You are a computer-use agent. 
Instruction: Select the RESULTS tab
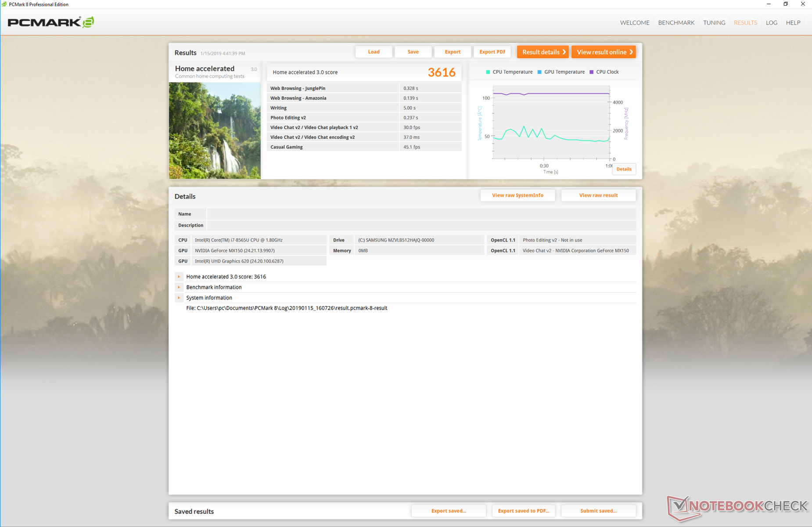tap(745, 22)
